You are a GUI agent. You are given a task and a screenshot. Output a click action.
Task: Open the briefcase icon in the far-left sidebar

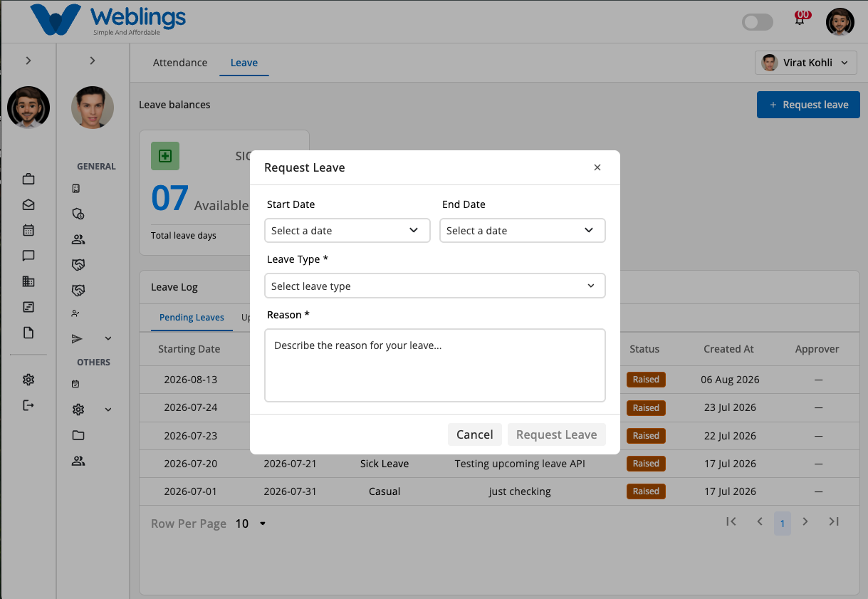[x=28, y=179]
